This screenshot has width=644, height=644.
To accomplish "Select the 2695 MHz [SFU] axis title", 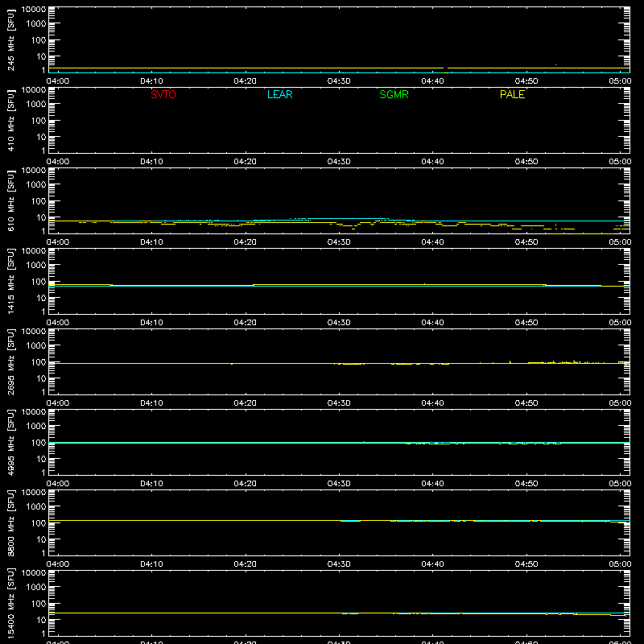I will [10, 361].
